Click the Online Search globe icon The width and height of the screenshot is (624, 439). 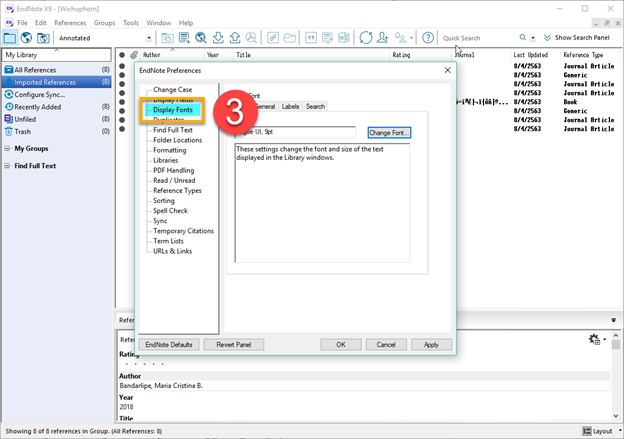click(201, 38)
